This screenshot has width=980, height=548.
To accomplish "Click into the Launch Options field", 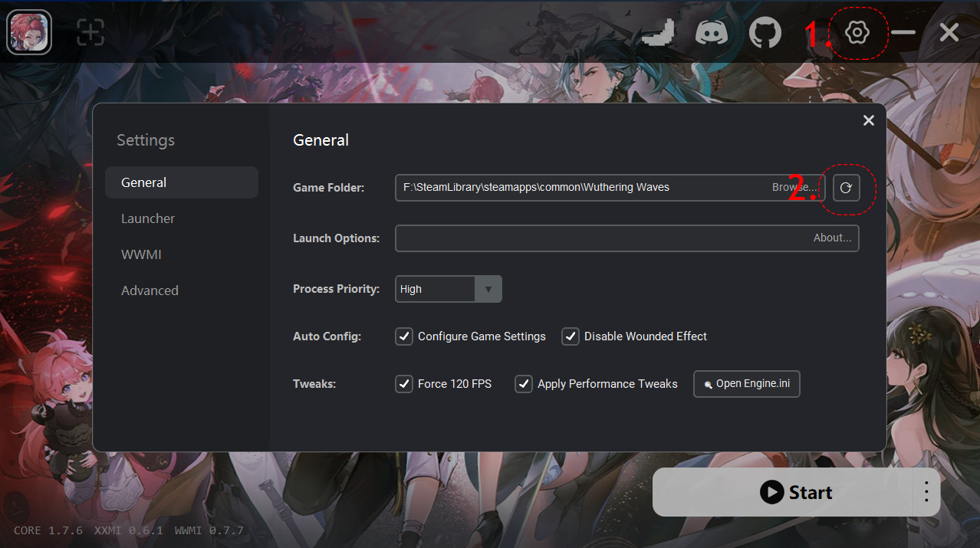I will click(627, 238).
